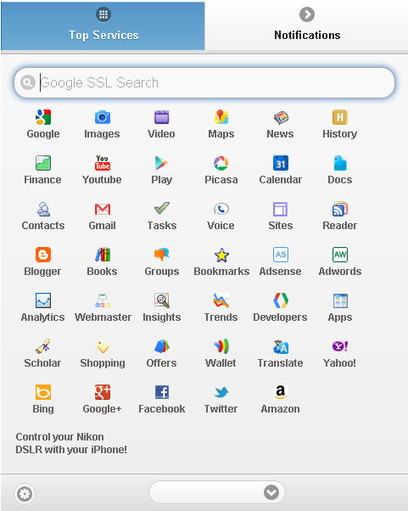The image size is (408, 511).
Task: Expand the bottom dropdown arrow
Action: [x=271, y=492]
